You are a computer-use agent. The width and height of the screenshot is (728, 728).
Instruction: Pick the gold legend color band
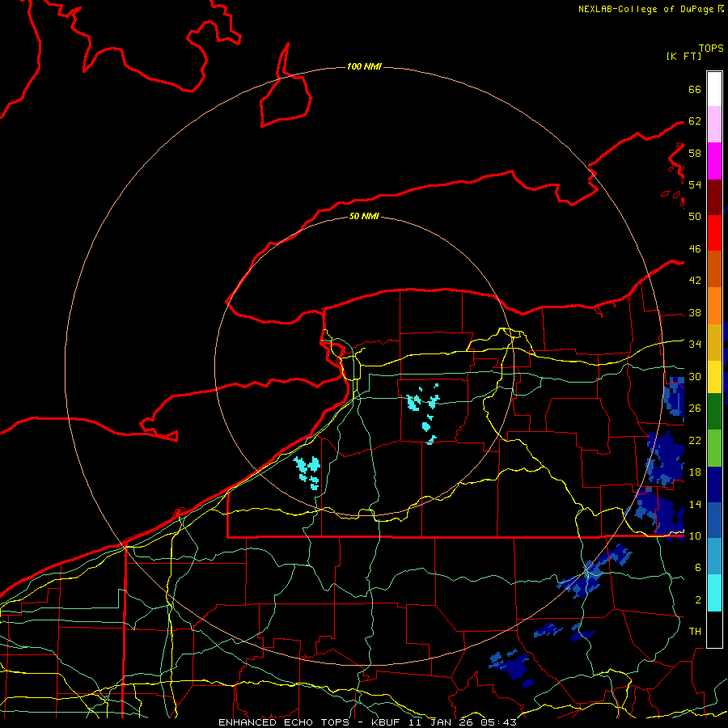(x=714, y=342)
